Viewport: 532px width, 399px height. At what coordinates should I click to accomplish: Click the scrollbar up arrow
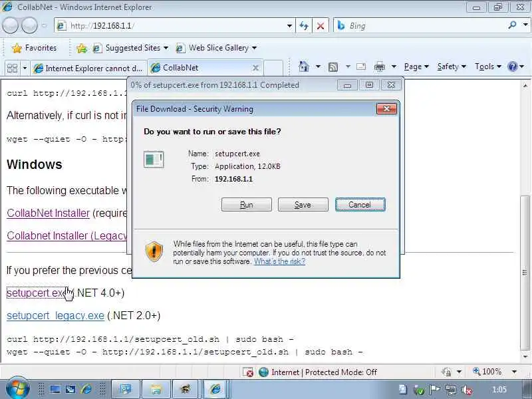[525, 86]
